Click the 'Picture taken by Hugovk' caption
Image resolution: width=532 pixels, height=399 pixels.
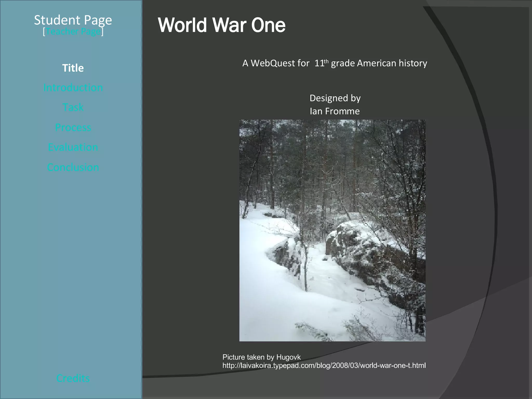pyautogui.click(x=261, y=357)
